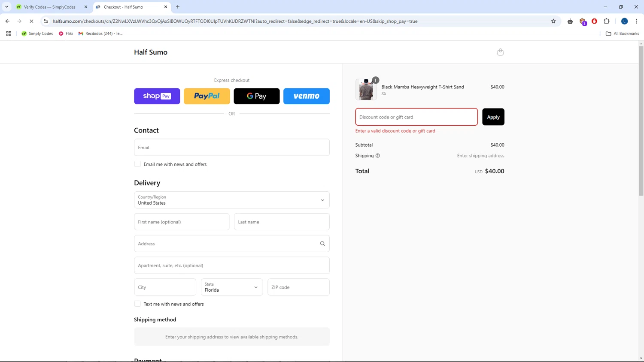Open a new browser tab
644x362 pixels.
pyautogui.click(x=178, y=7)
